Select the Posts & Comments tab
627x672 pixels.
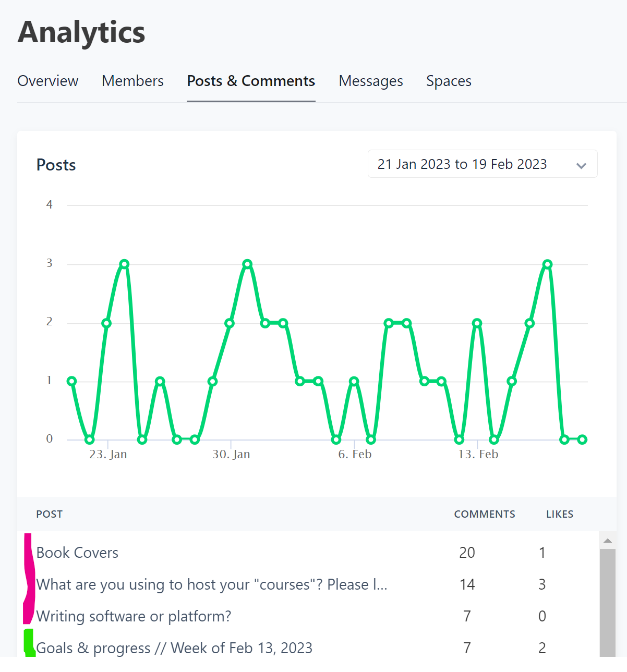pyautogui.click(x=251, y=81)
